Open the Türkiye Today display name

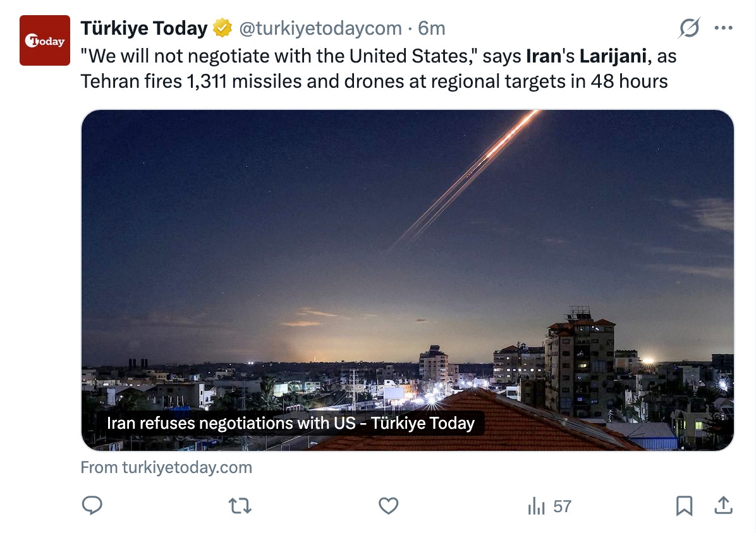[x=144, y=28]
